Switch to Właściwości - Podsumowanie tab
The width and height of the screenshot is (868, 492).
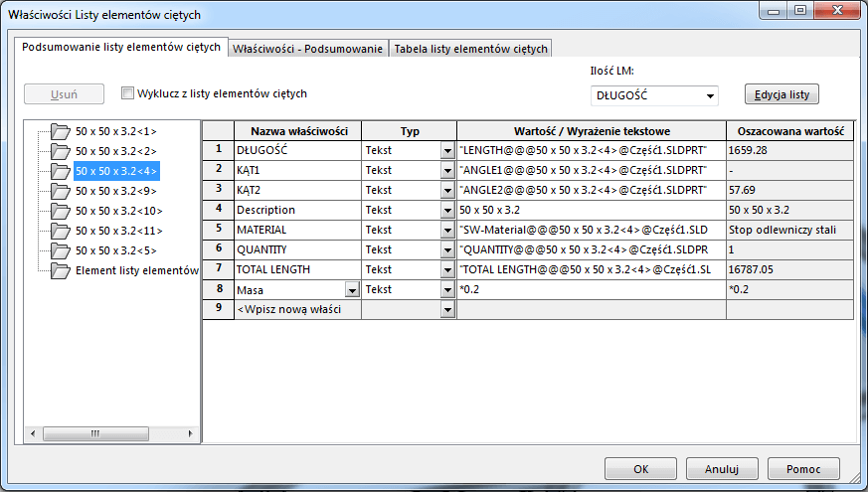(x=308, y=49)
